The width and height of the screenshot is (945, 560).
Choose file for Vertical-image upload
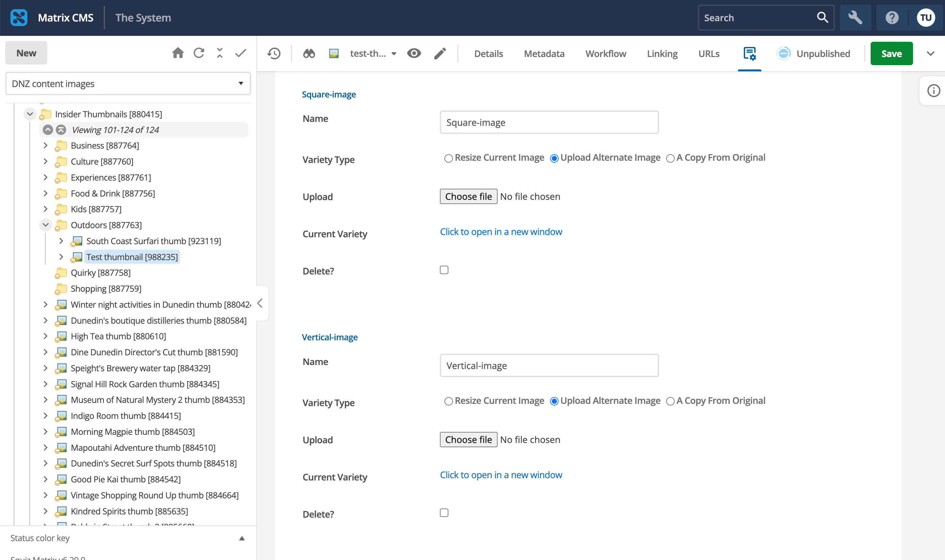click(x=468, y=440)
